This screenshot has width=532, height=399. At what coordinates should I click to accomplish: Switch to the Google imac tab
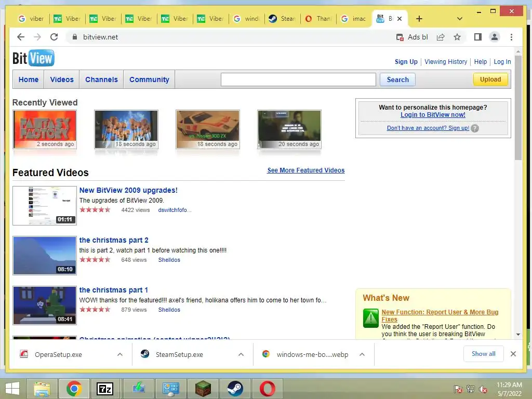point(353,19)
